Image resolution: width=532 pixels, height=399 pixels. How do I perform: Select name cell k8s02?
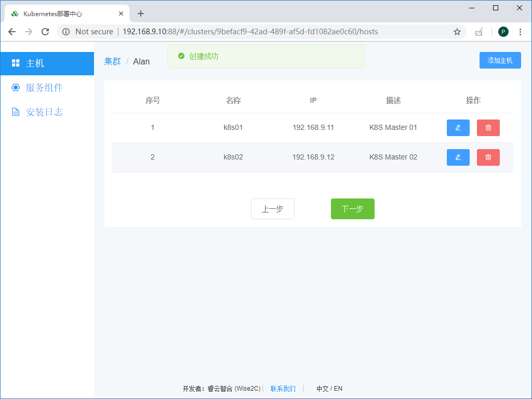coord(233,157)
